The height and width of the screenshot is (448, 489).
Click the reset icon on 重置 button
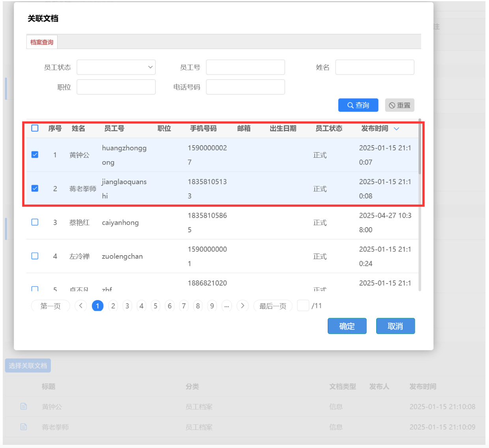pyautogui.click(x=392, y=105)
